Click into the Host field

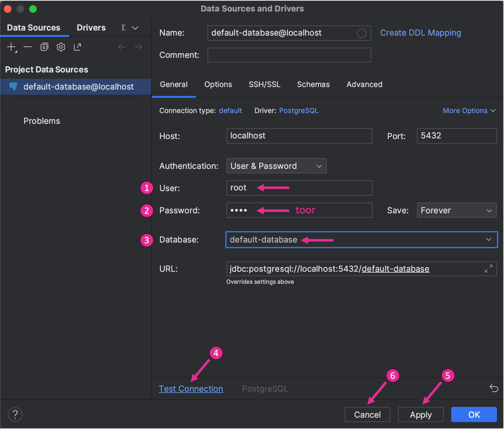click(x=299, y=136)
